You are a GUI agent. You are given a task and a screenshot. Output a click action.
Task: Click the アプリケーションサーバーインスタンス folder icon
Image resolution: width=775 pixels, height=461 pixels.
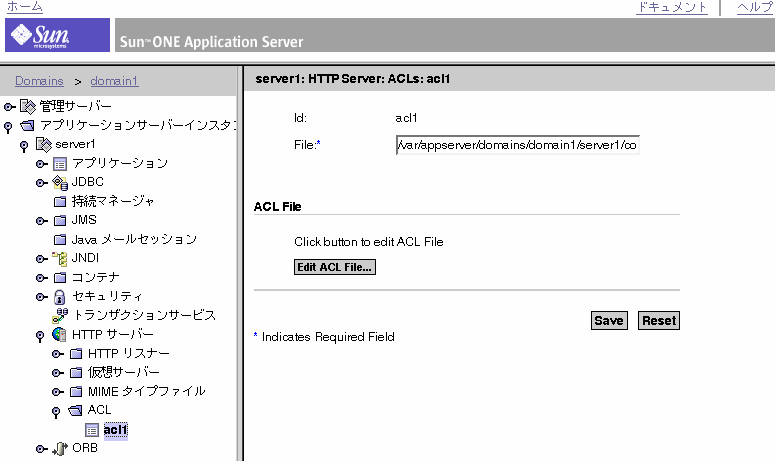[28, 126]
